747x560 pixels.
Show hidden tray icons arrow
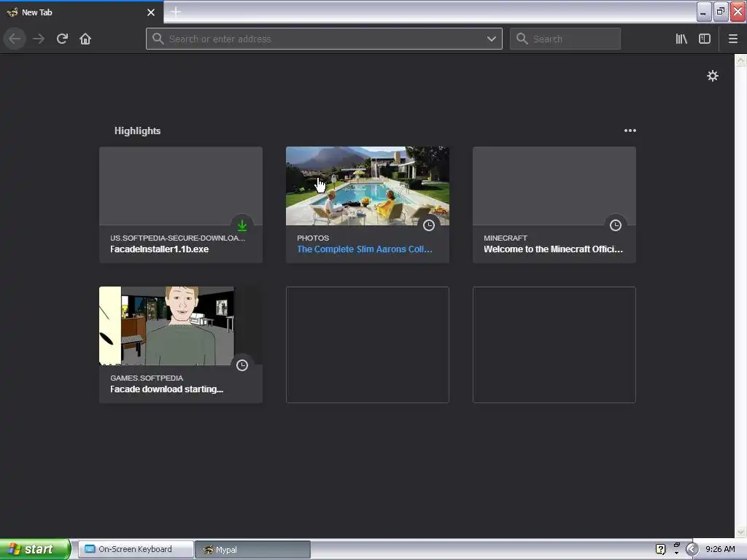[x=692, y=550]
